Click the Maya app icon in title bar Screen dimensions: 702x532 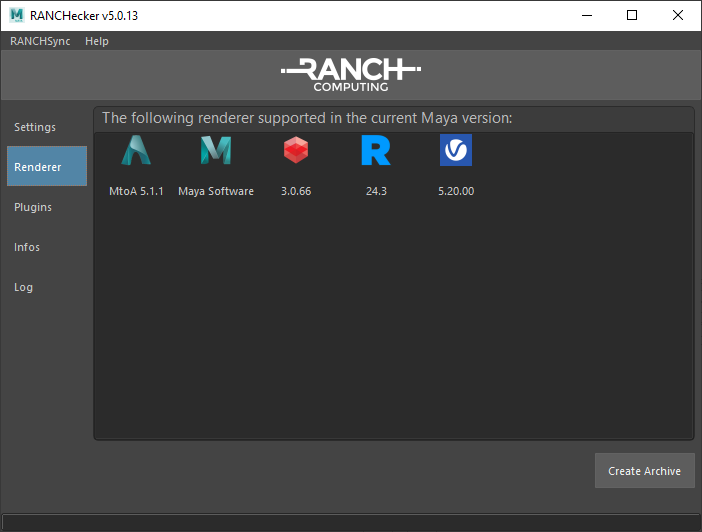coord(17,15)
